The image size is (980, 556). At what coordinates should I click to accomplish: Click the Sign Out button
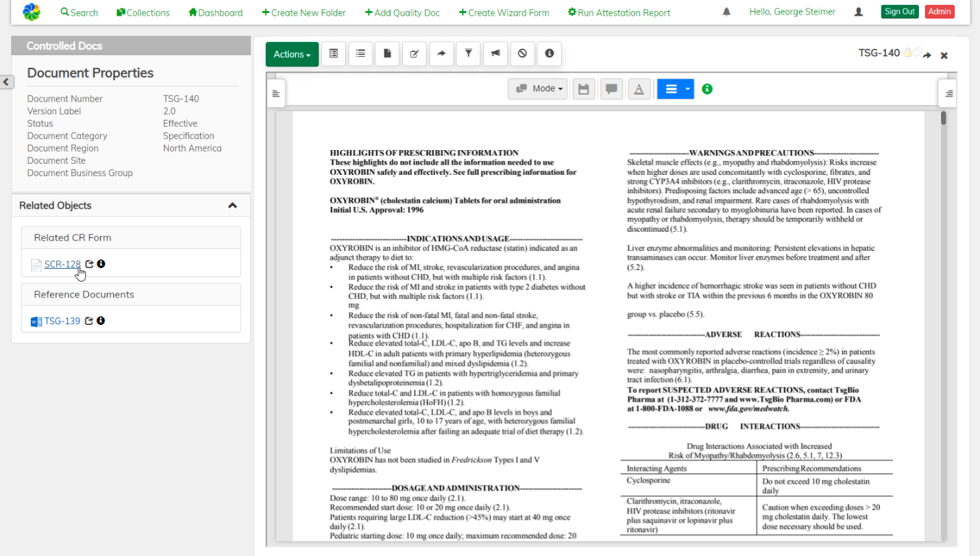point(899,12)
